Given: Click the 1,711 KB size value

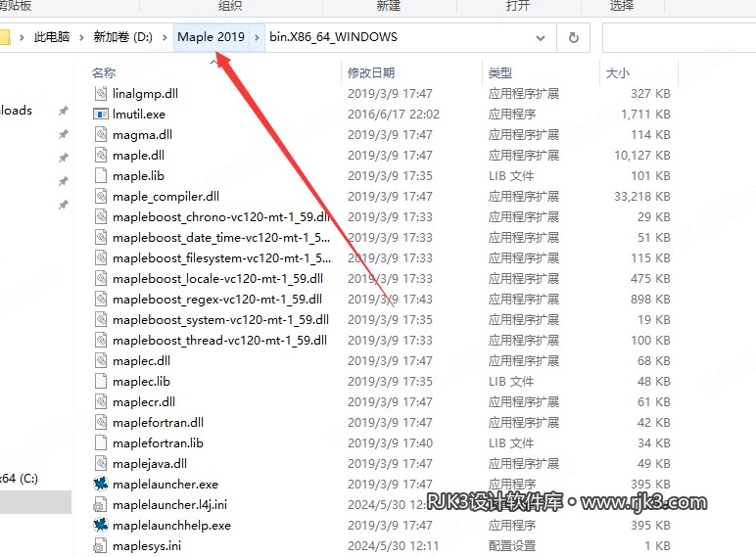Looking at the screenshot, I should 645,115.
